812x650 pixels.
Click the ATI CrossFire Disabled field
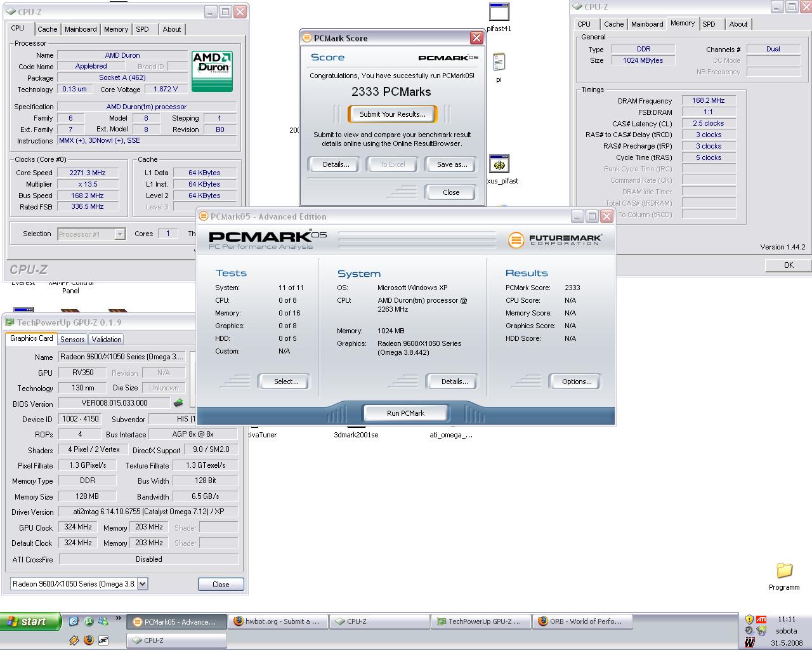click(x=148, y=559)
